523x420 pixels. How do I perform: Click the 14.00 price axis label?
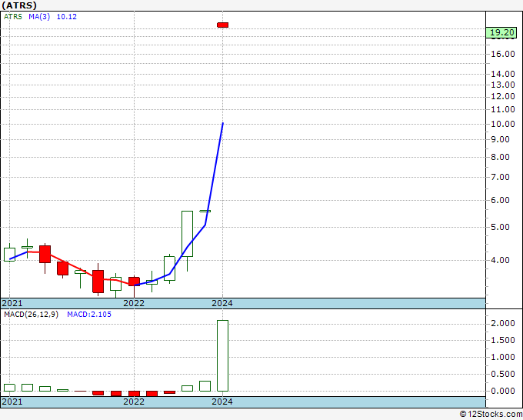[x=503, y=74]
